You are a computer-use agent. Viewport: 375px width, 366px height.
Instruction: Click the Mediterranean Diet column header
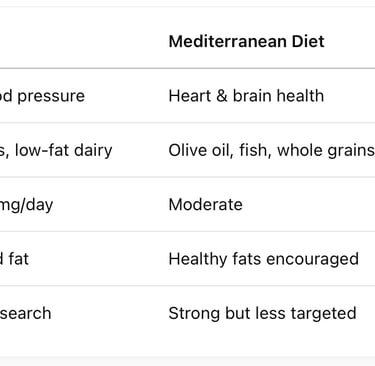[x=246, y=42]
